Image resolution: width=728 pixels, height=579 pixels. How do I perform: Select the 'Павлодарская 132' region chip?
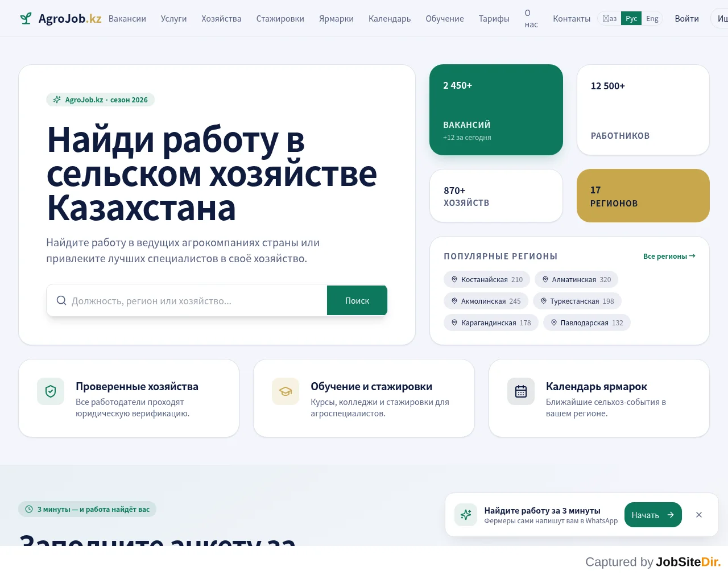(587, 322)
